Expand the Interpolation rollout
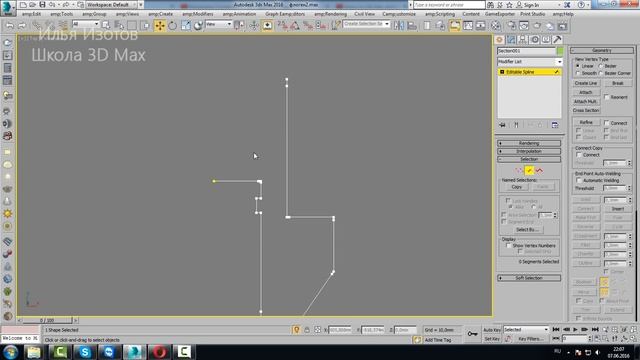The width and height of the screenshot is (640, 360). click(x=529, y=151)
